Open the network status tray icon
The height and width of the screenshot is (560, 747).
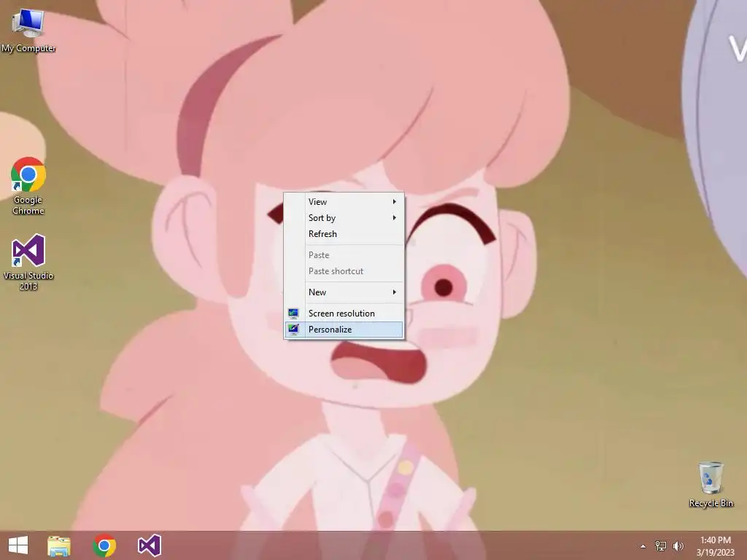coord(661,545)
